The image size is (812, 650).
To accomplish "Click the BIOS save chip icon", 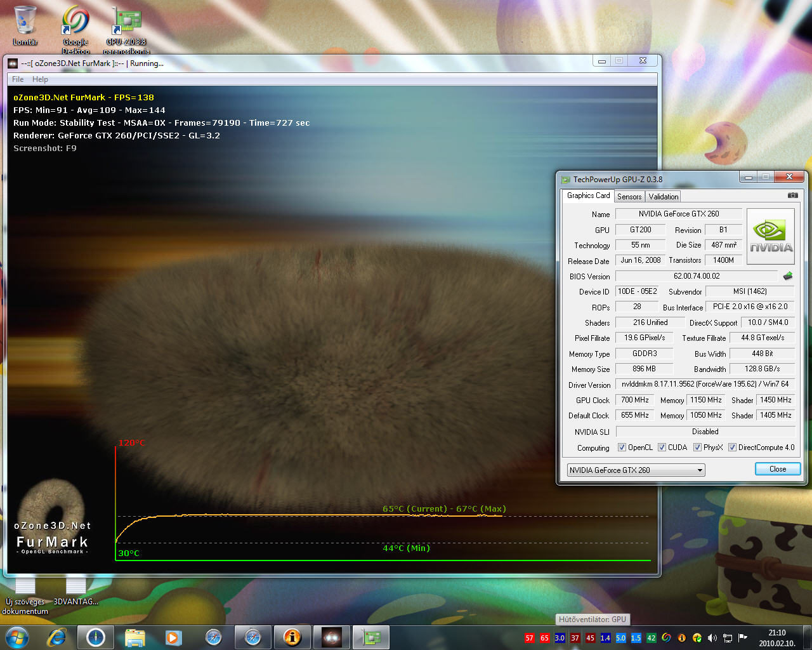I will tap(788, 276).
